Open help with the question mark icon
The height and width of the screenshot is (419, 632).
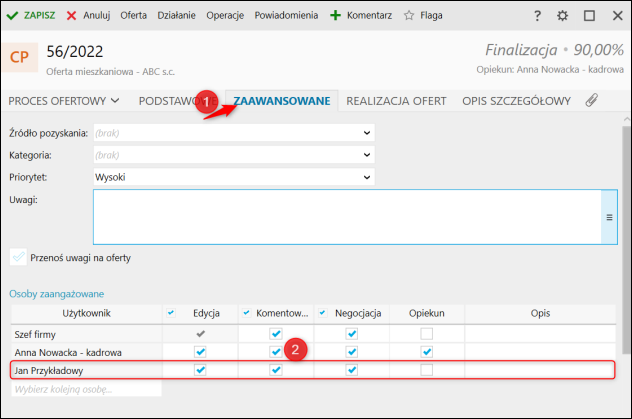537,16
